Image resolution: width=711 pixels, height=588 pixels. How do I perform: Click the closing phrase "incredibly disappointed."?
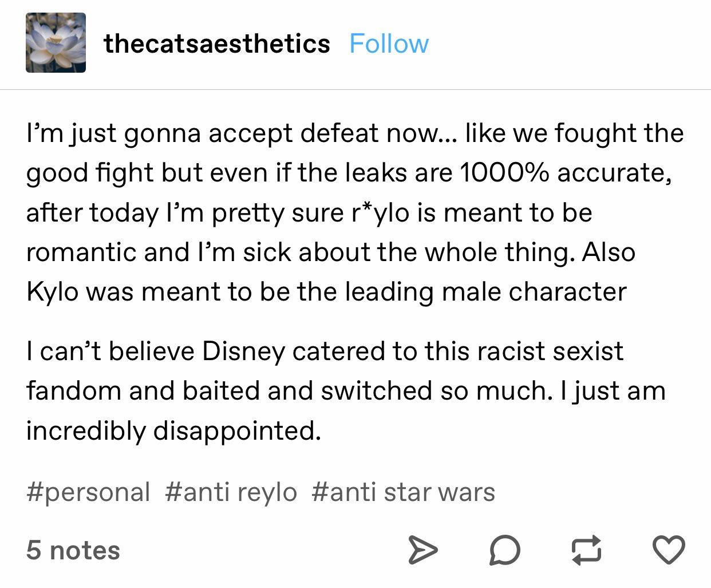(173, 431)
